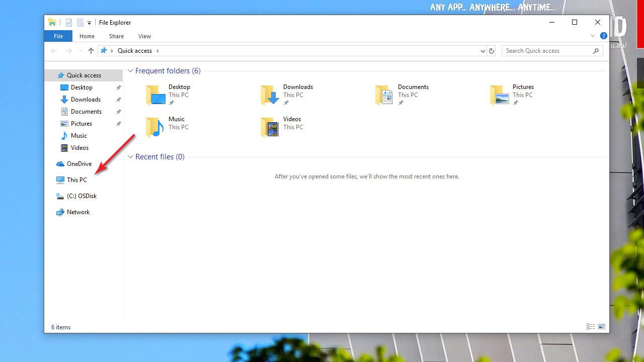Unpin Desktop via its sidebar pin icon
Screen dimensions: 644x362
pos(119,87)
